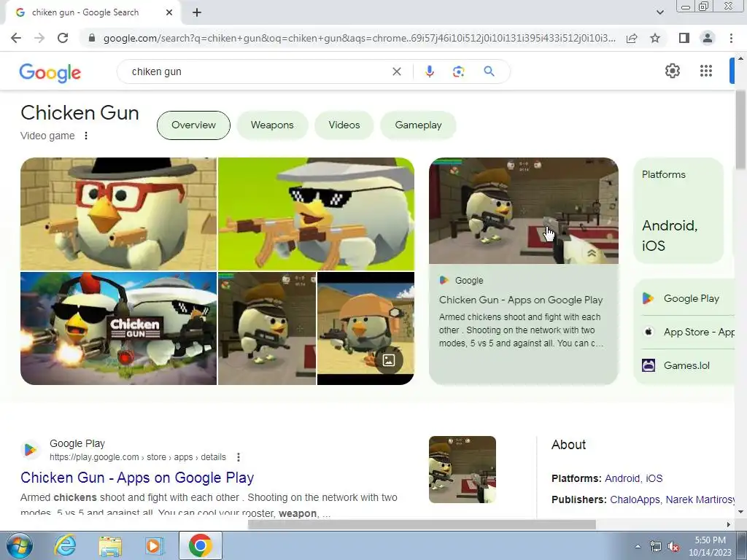Click the muted volume tray icon
747x560 pixels.
pyautogui.click(x=673, y=546)
